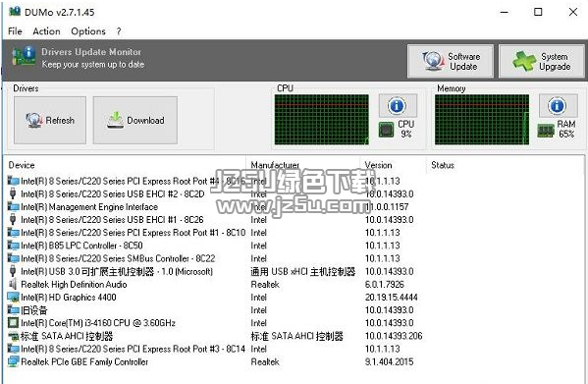
Task: Click icon of the 旧设备 row
Action: point(13,310)
